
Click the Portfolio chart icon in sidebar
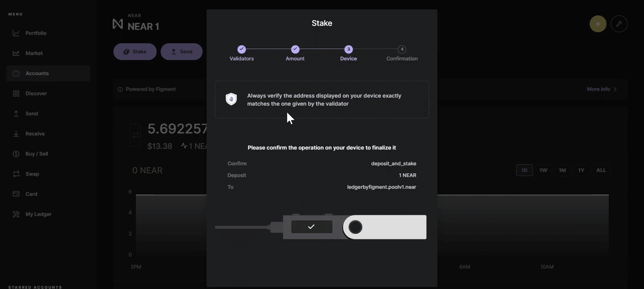click(16, 33)
